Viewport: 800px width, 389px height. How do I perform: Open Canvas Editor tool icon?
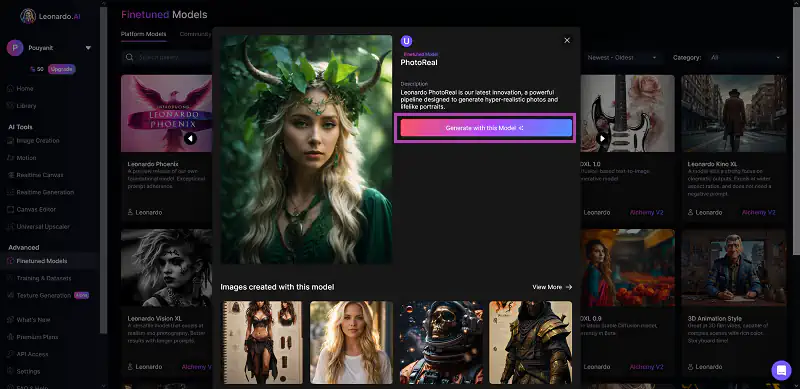pyautogui.click(x=10, y=209)
